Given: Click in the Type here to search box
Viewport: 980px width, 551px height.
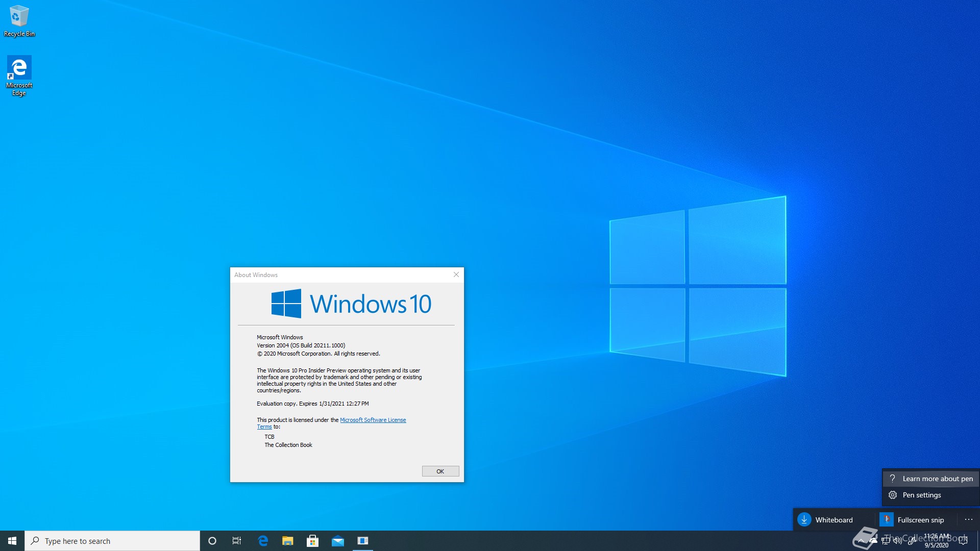Looking at the screenshot, I should [112, 541].
